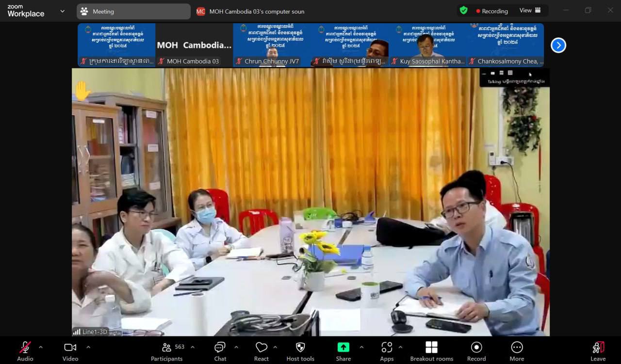Select MOH Cambodia 03 participant thumbnail
This screenshot has width=621, height=364.
click(x=194, y=45)
